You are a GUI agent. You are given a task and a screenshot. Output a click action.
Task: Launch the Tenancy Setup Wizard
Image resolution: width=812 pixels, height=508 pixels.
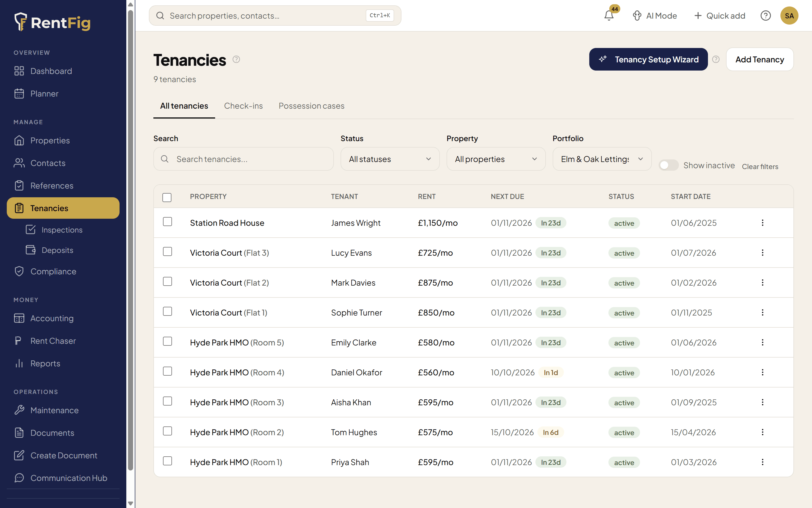click(648, 59)
